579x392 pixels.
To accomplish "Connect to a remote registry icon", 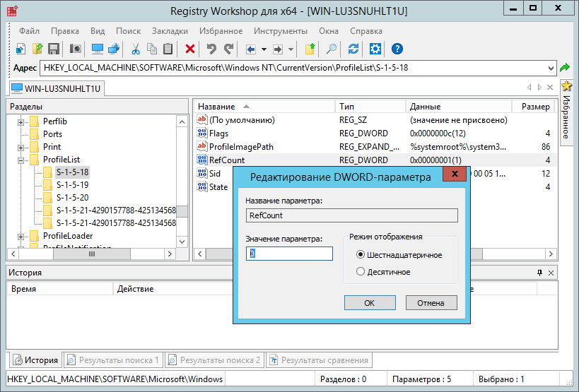I will [114, 49].
